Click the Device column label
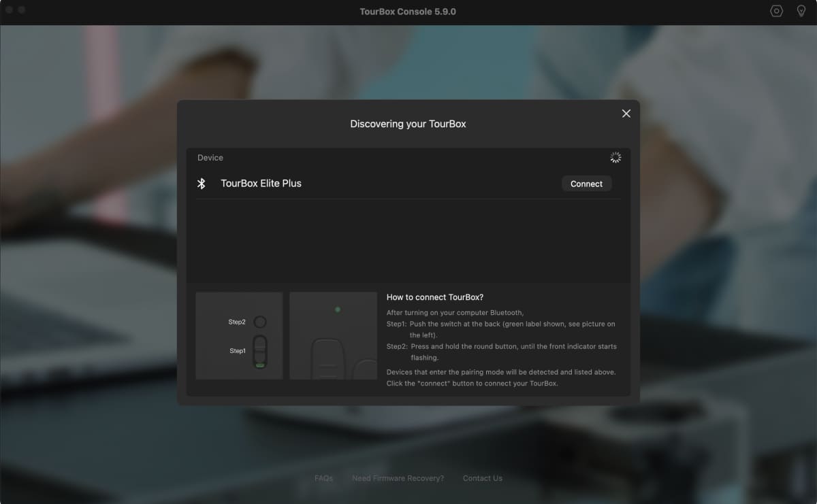The height and width of the screenshot is (504, 817). [x=210, y=158]
